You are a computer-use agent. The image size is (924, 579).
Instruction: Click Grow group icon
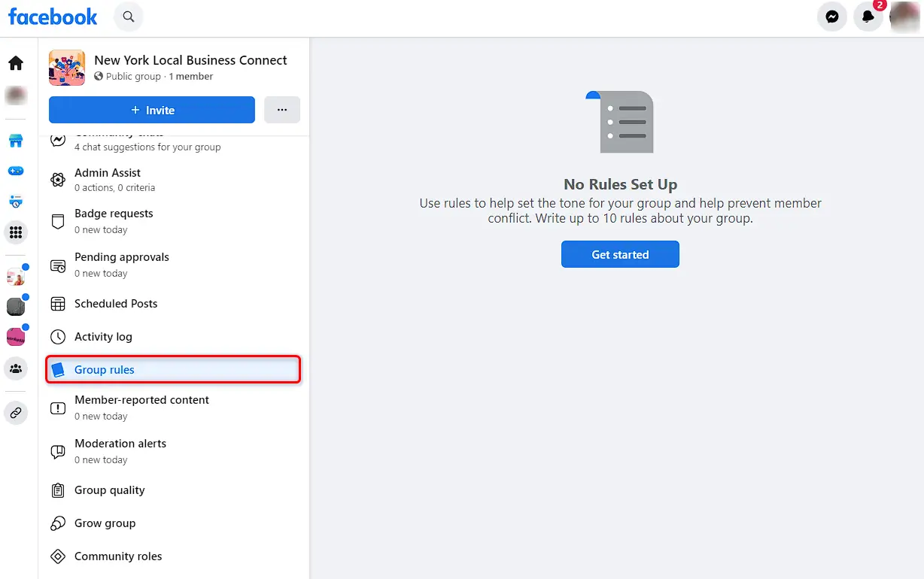coord(58,523)
